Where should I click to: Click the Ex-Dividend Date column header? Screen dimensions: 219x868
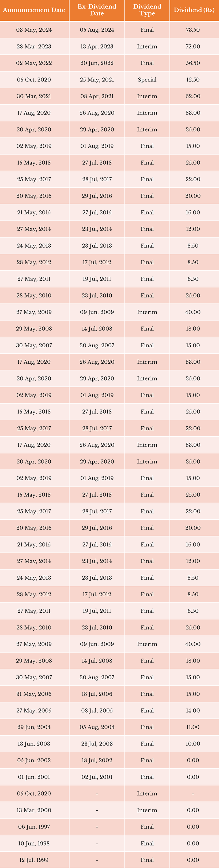pyautogui.click(x=97, y=10)
